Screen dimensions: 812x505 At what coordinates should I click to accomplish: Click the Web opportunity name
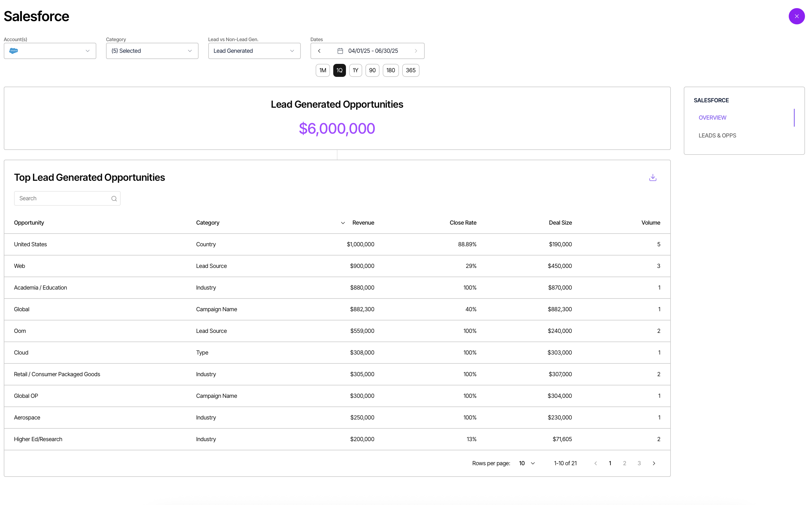19,266
